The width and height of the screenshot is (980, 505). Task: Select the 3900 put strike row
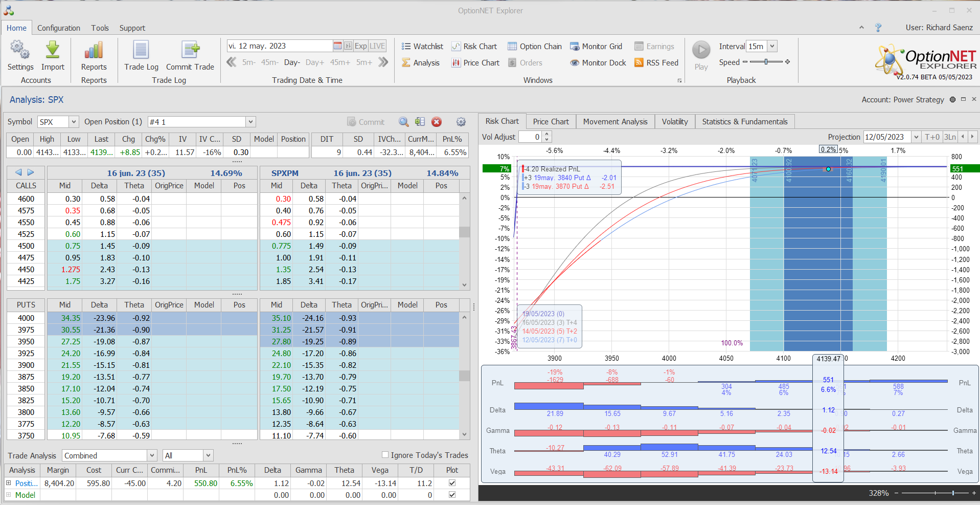26,365
